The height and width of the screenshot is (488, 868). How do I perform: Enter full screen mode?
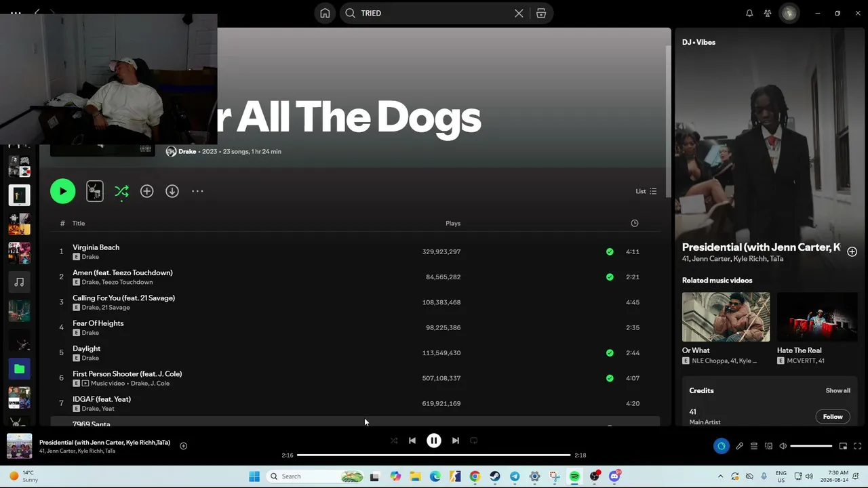pyautogui.click(x=857, y=446)
